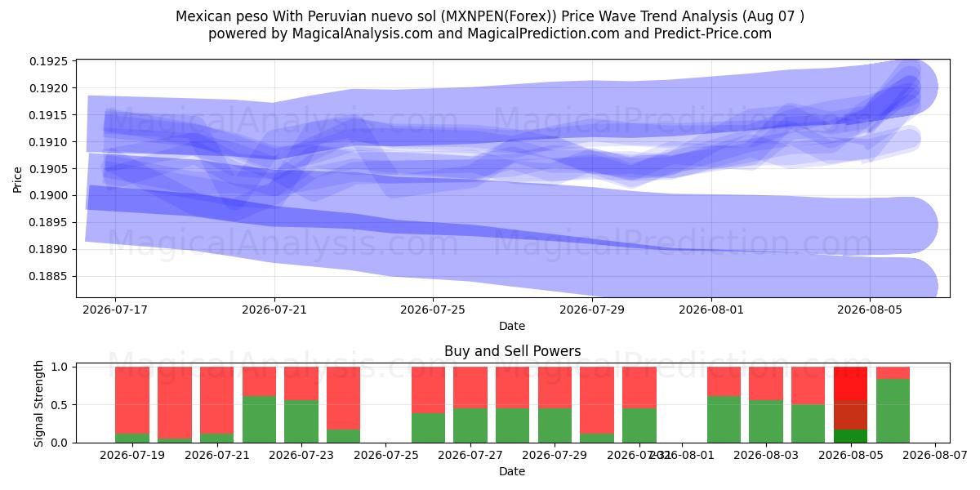Click 2026-07-25 tick of the Buy/Sell chart
The image size is (980, 490).
point(385,456)
